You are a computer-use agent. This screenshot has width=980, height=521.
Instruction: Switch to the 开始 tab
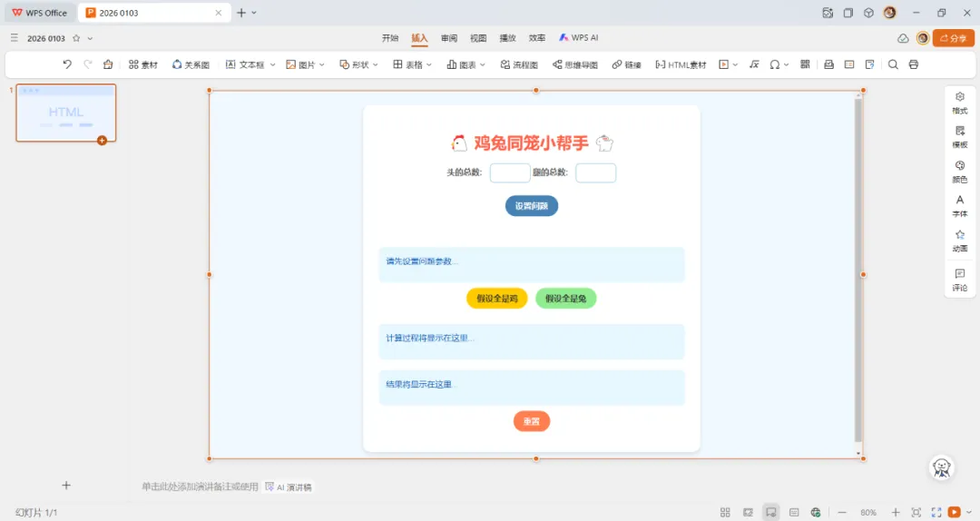390,38
